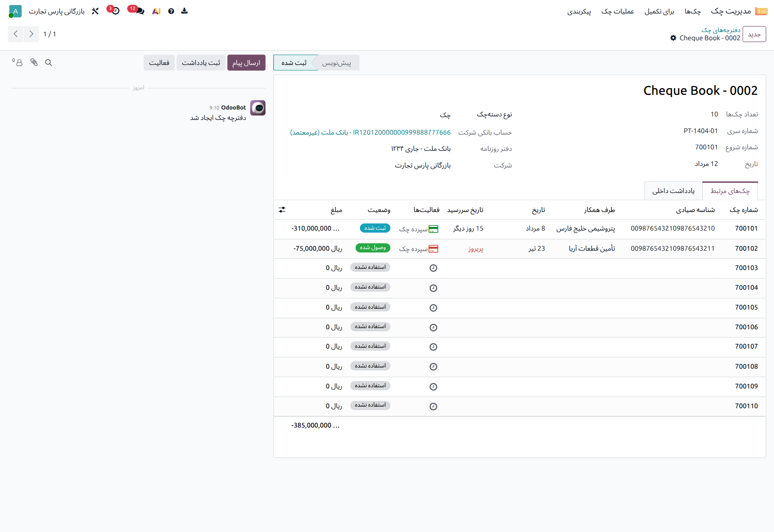Sort by شماره چک column header
The height and width of the screenshot is (532, 774).
coord(743,210)
